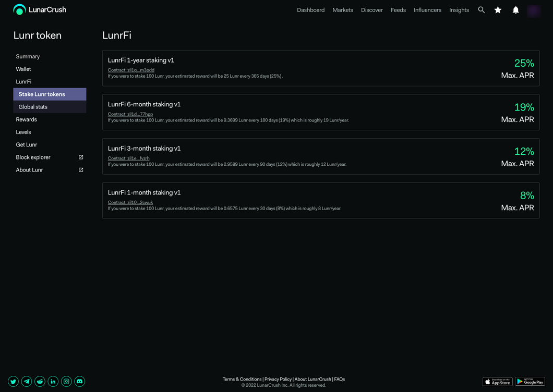The height and width of the screenshot is (392, 553).
Task: Click the 19% Max. APR value
Action: pyautogui.click(x=524, y=107)
